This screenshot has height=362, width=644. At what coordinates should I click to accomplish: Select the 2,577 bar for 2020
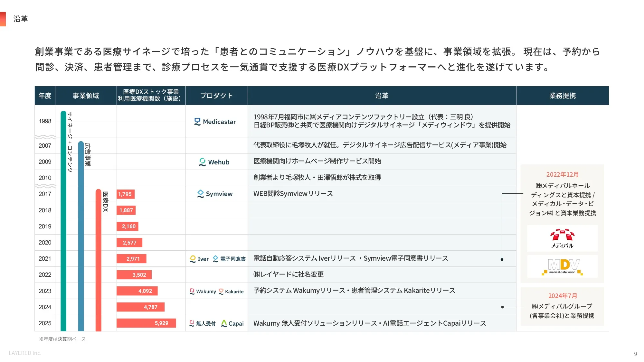tap(129, 243)
